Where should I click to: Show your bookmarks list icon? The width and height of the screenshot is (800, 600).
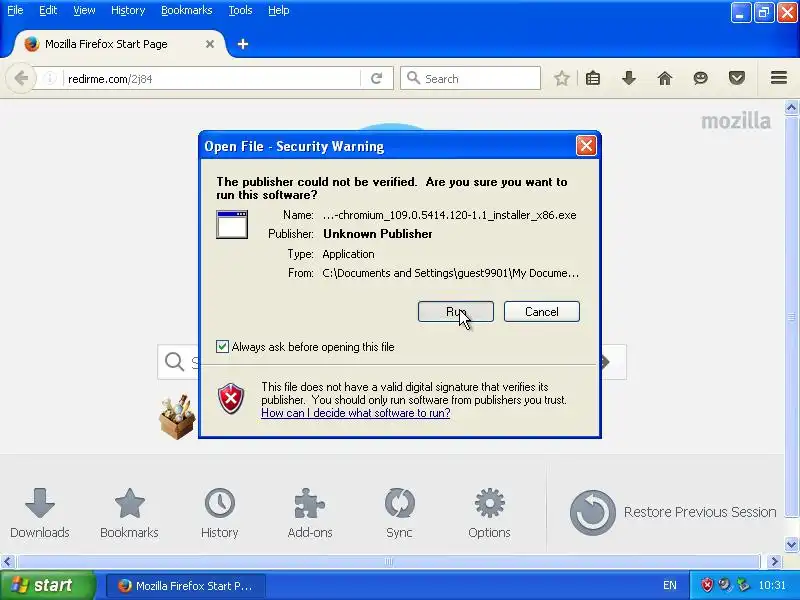click(593, 79)
